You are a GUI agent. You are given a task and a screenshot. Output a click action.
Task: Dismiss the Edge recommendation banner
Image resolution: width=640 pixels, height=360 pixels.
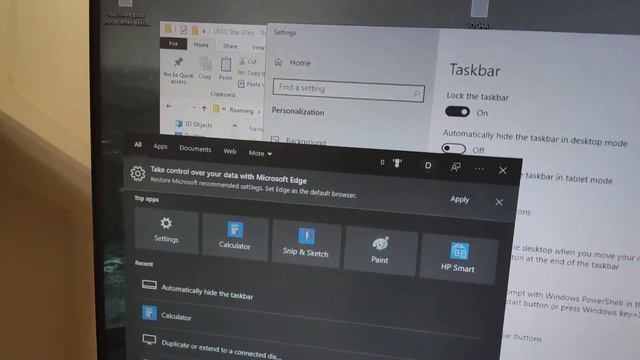[x=499, y=202]
